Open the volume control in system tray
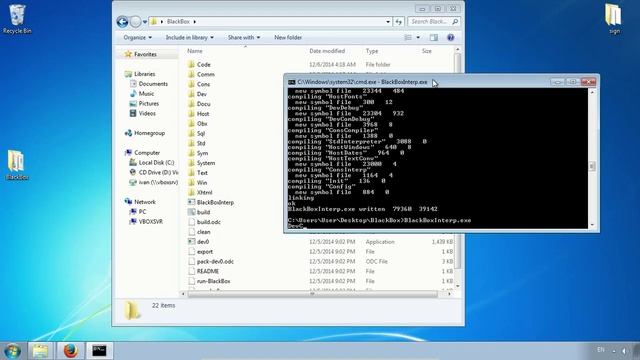This screenshot has width=640, height=360. coord(624,351)
